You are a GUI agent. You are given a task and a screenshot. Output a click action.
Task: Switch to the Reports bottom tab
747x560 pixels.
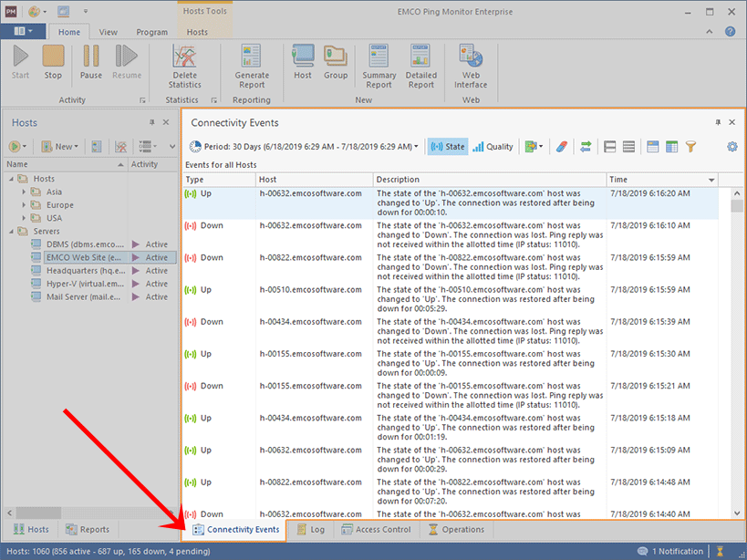click(x=88, y=530)
